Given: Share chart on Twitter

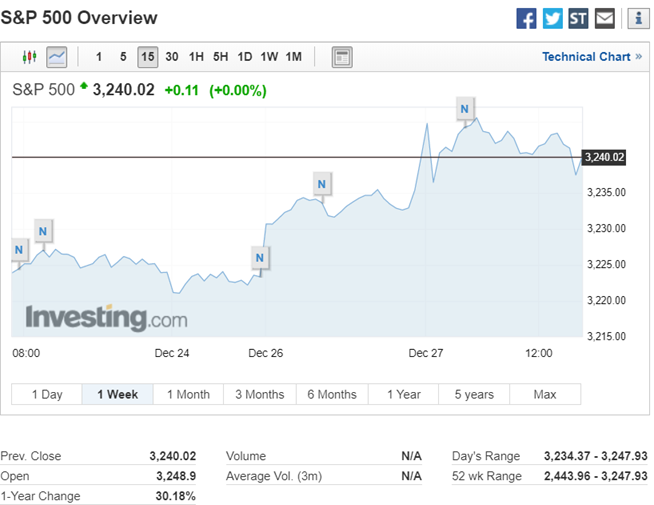Looking at the screenshot, I should click(x=552, y=18).
